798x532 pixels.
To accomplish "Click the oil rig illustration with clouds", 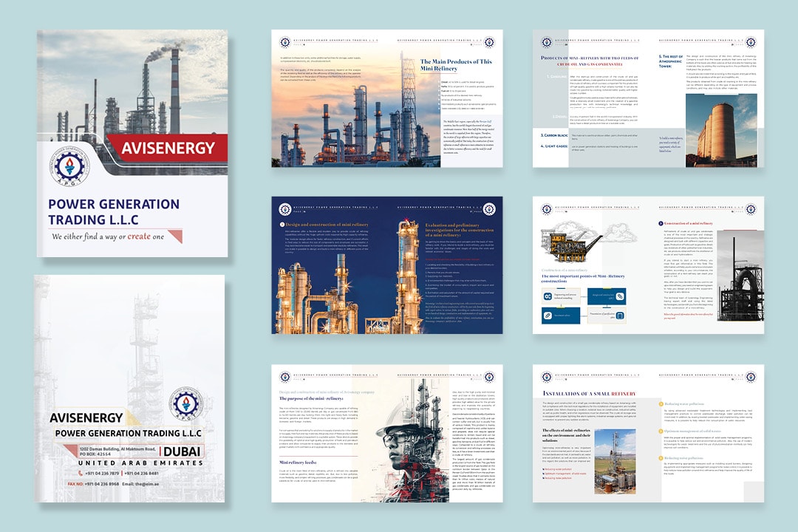I will pos(588,242).
